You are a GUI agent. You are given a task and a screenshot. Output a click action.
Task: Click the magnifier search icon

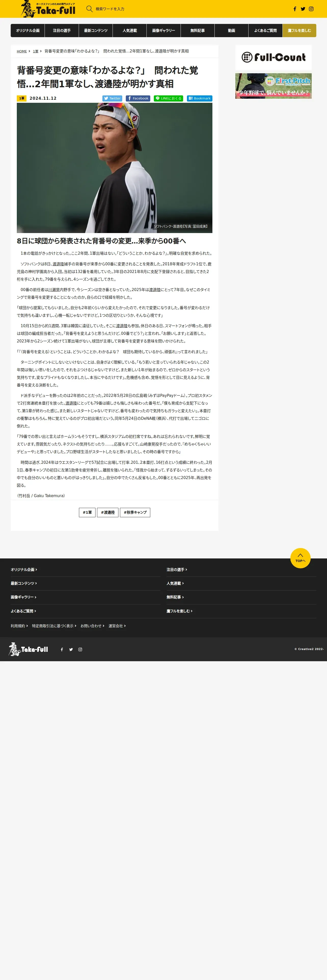point(89,9)
